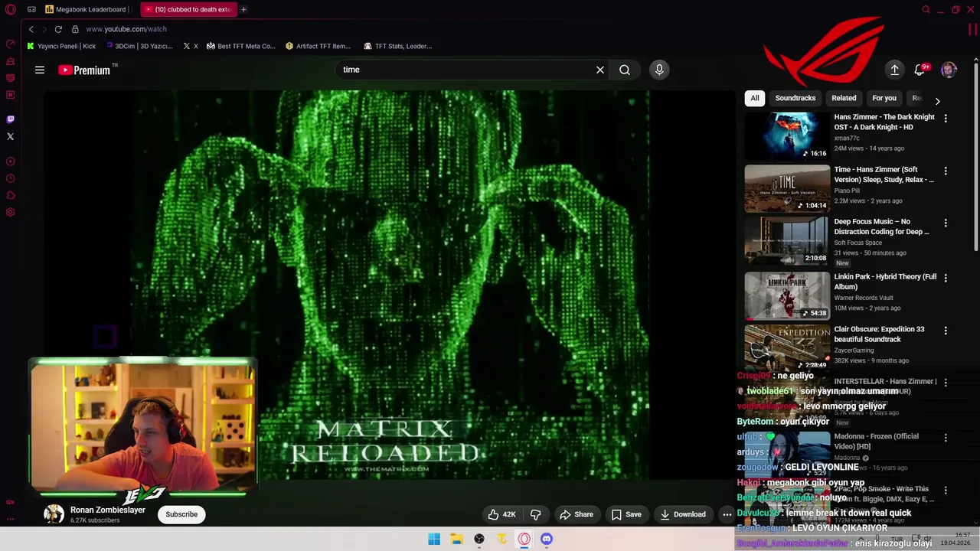Open sidebar Settings gear icon
Screen dimensions: 980x551
point(10,212)
